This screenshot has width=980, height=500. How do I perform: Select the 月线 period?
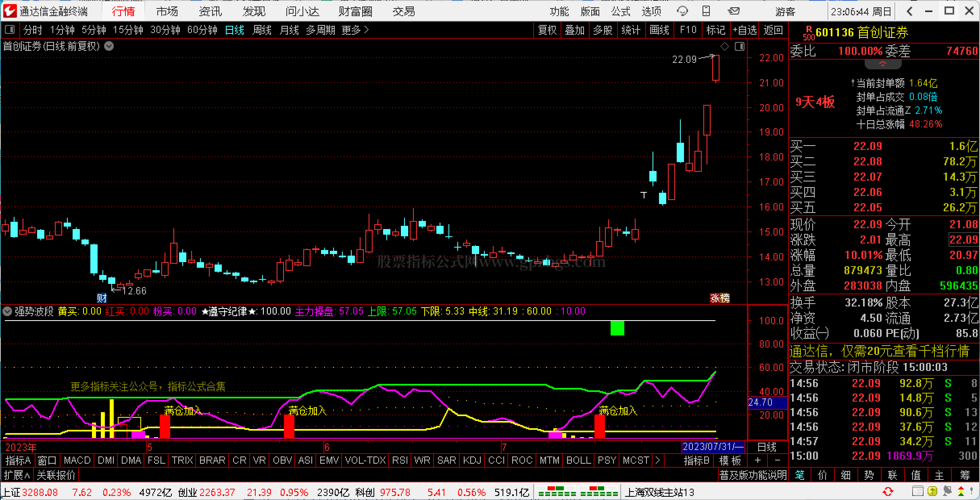coord(289,30)
